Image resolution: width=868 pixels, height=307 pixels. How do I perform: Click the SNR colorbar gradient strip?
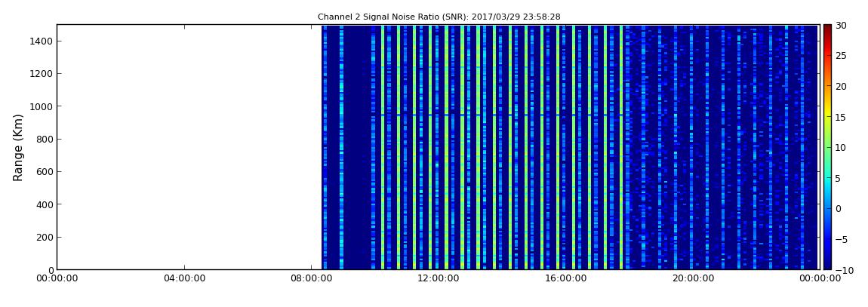(x=827, y=147)
